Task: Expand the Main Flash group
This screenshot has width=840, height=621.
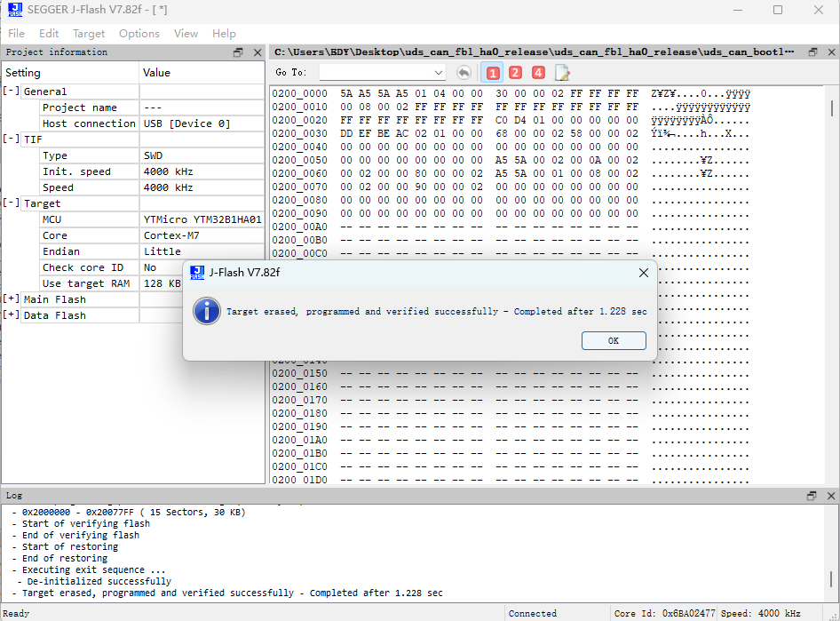Action: pos(12,299)
